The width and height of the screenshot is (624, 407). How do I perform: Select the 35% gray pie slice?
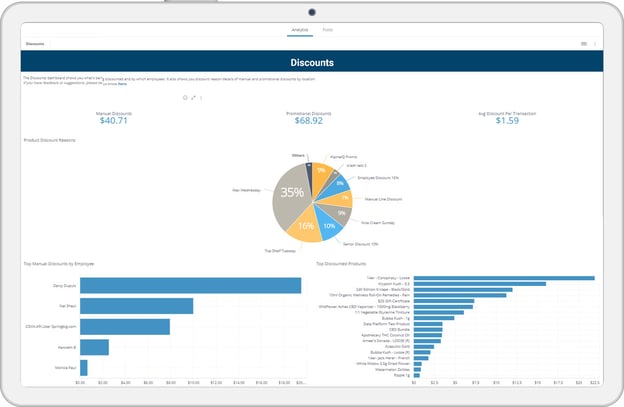pyautogui.click(x=292, y=193)
